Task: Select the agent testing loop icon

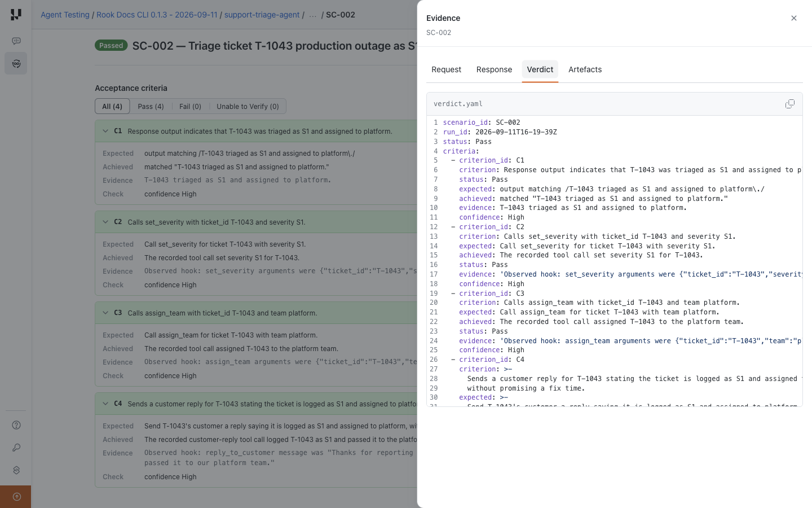Action: 16,63
